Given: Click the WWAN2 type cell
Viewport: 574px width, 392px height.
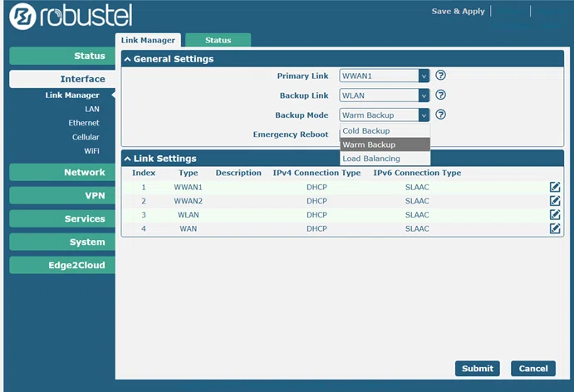Looking at the screenshot, I should 189,201.
